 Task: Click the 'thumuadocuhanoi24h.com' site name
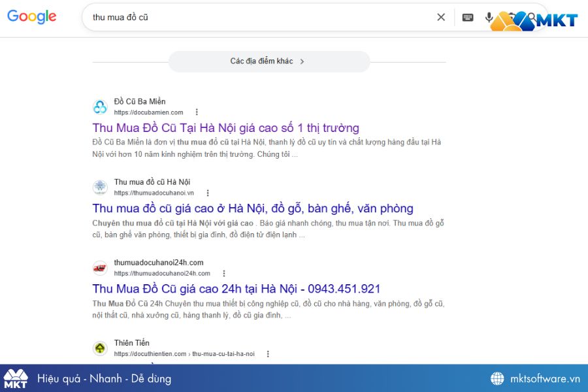[159, 263]
